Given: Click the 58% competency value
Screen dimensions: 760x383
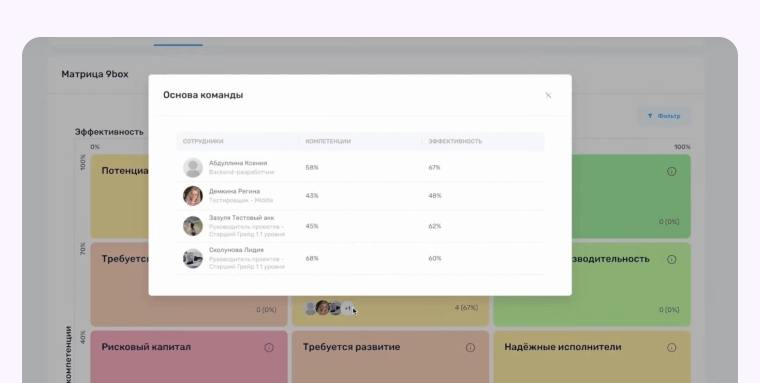Looking at the screenshot, I should (312, 168).
